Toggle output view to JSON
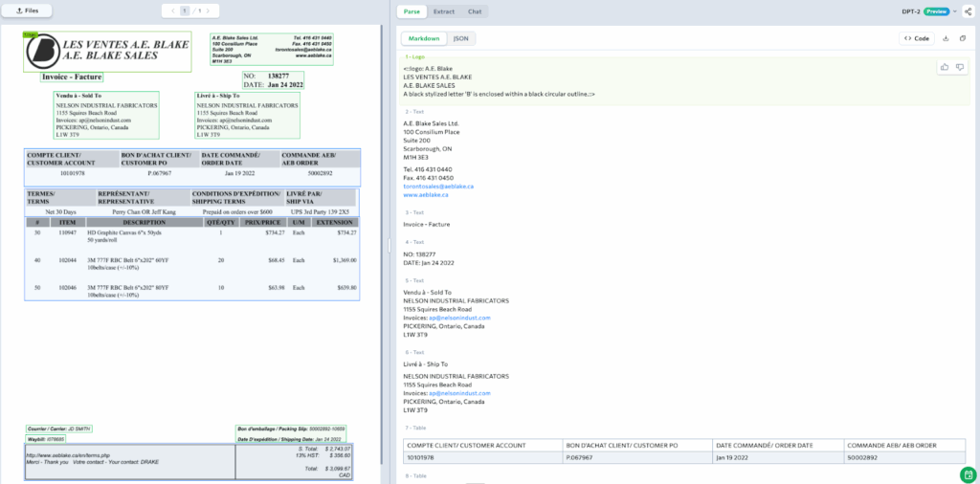Viewport: 980px width, 484px height. pyautogui.click(x=460, y=38)
